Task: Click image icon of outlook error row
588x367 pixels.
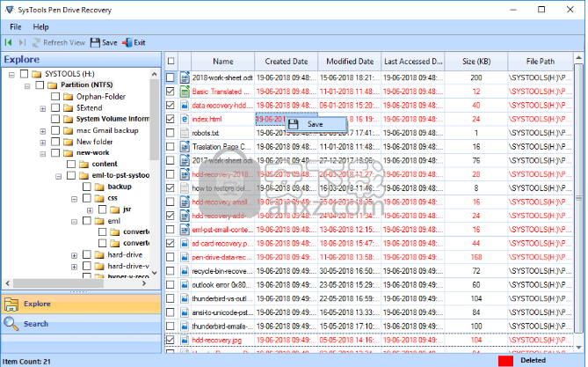Action: [x=185, y=285]
